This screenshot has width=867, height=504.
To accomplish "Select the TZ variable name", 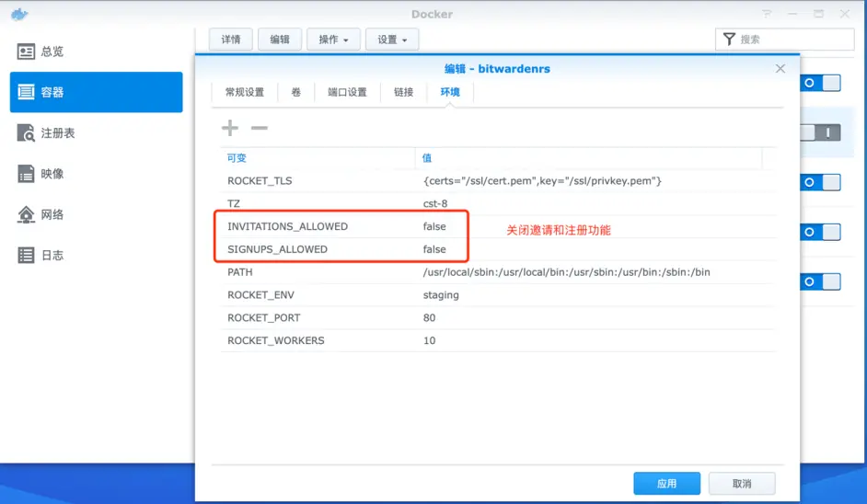I will (234, 203).
